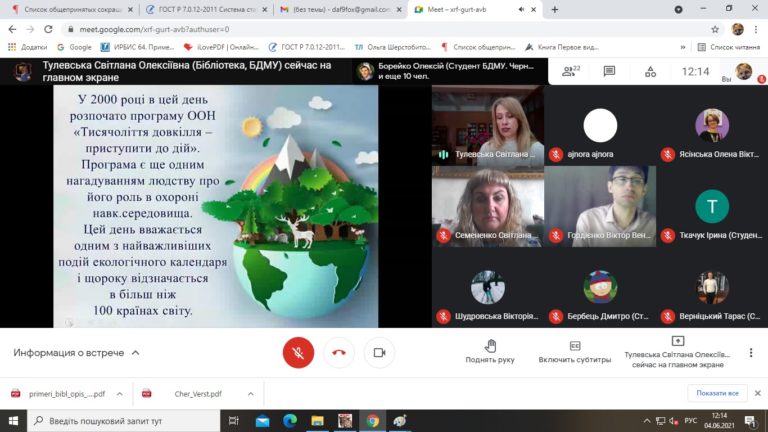Open downloaded primeri_bibl_opis pdf

pos(59,394)
